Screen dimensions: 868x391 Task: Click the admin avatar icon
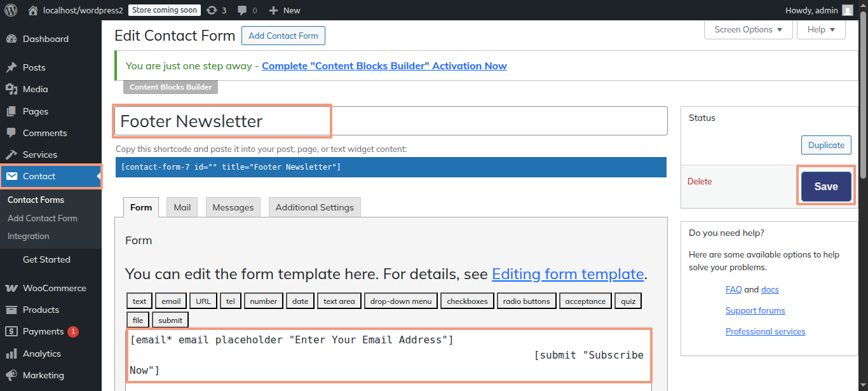click(847, 10)
